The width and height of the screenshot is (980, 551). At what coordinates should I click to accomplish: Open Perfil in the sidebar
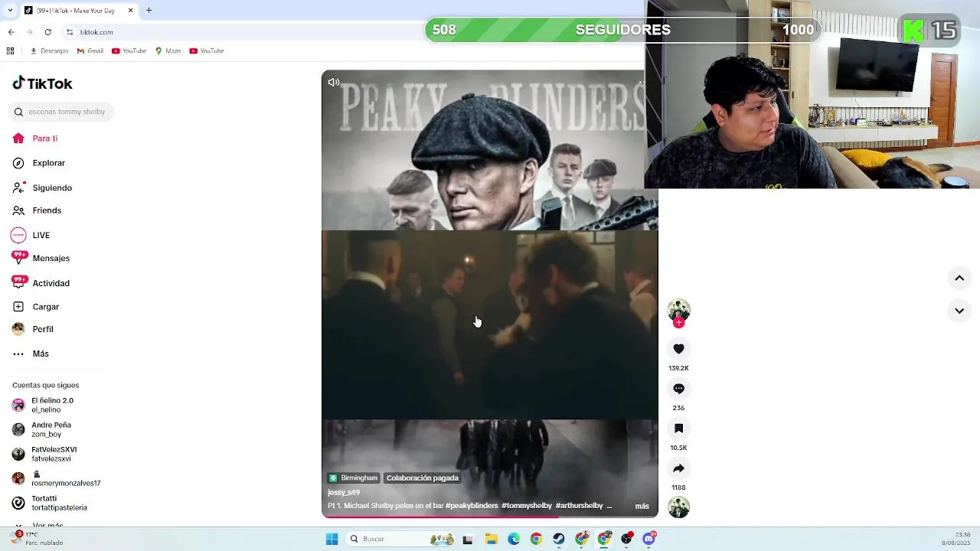[x=33, y=329]
